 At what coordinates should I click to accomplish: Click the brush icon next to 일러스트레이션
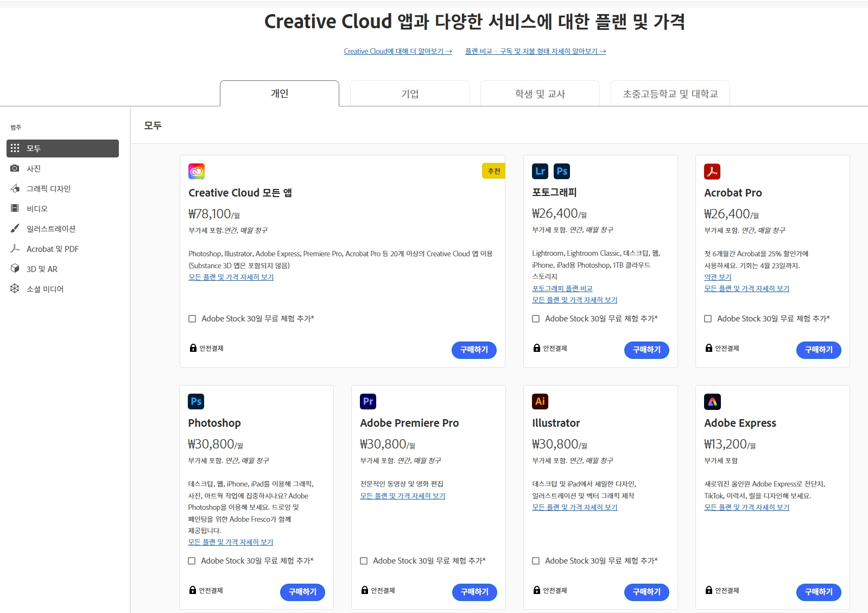pyautogui.click(x=15, y=228)
